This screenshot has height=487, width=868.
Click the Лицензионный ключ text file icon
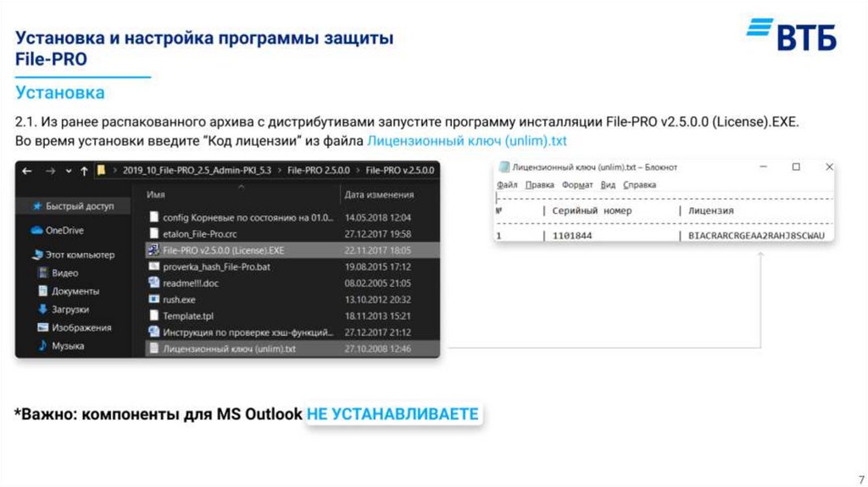(x=154, y=349)
